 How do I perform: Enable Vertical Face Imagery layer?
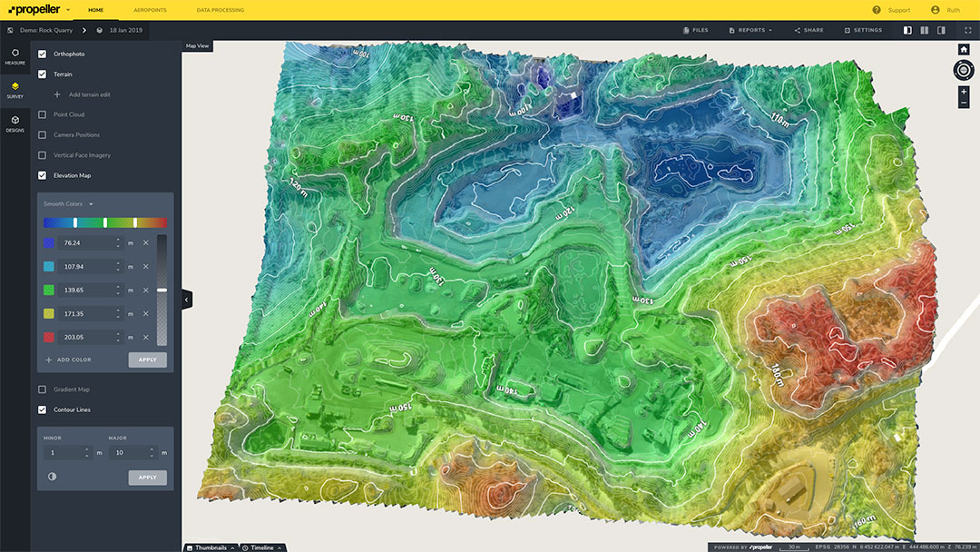point(42,155)
